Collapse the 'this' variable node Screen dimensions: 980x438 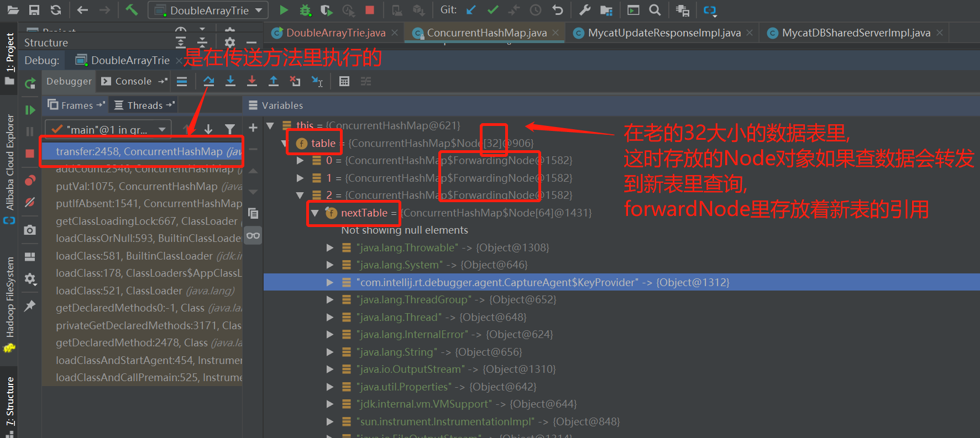tap(270, 126)
